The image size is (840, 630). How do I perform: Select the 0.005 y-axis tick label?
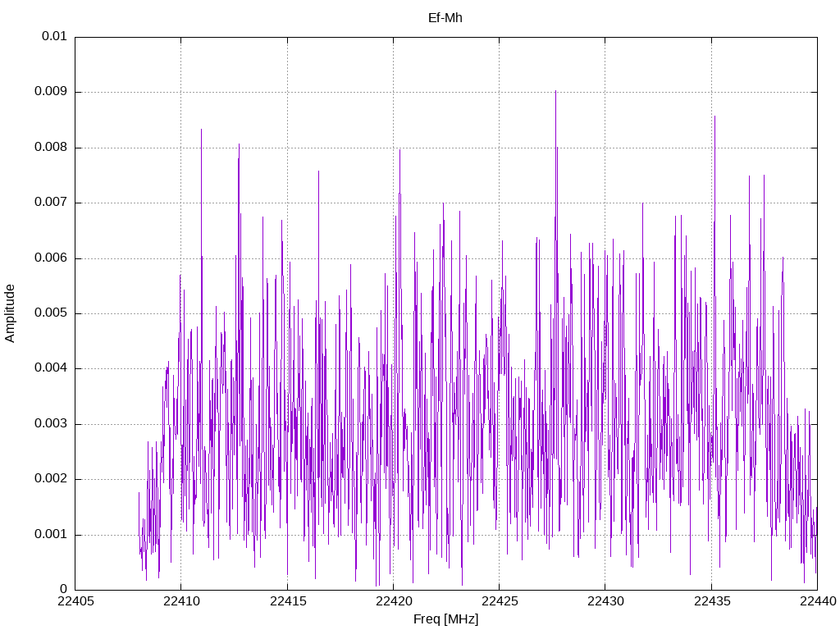51,313
